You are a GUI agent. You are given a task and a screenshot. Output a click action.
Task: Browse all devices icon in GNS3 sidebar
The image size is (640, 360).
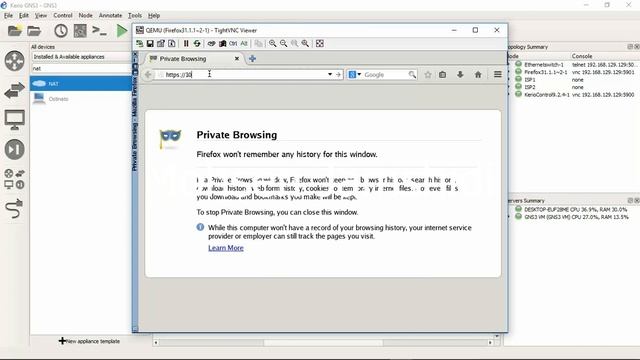point(15,179)
